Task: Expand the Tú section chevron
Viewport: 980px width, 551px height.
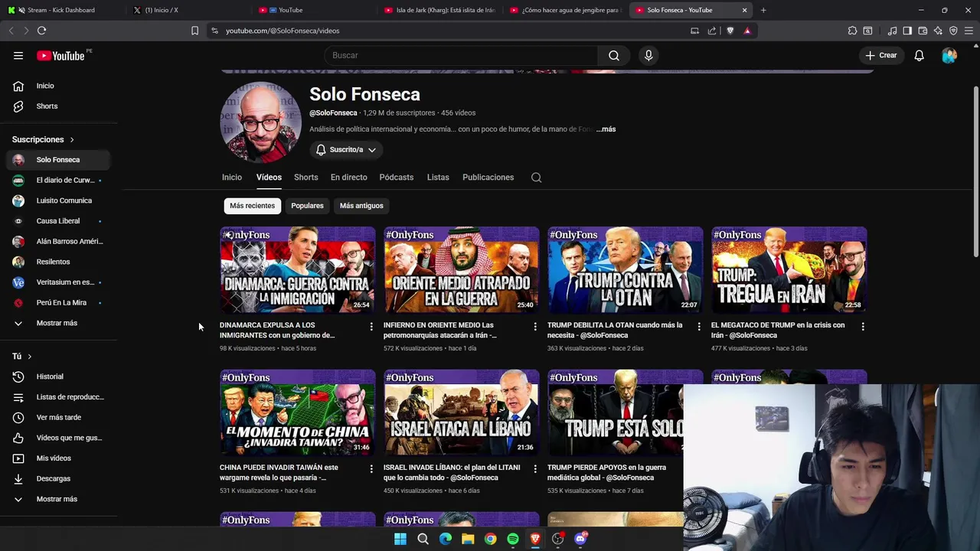Action: (x=30, y=357)
